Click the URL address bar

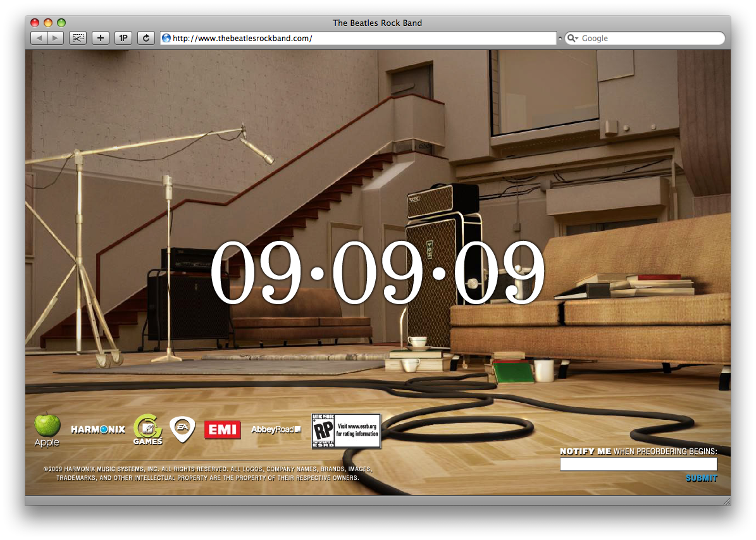click(x=361, y=38)
